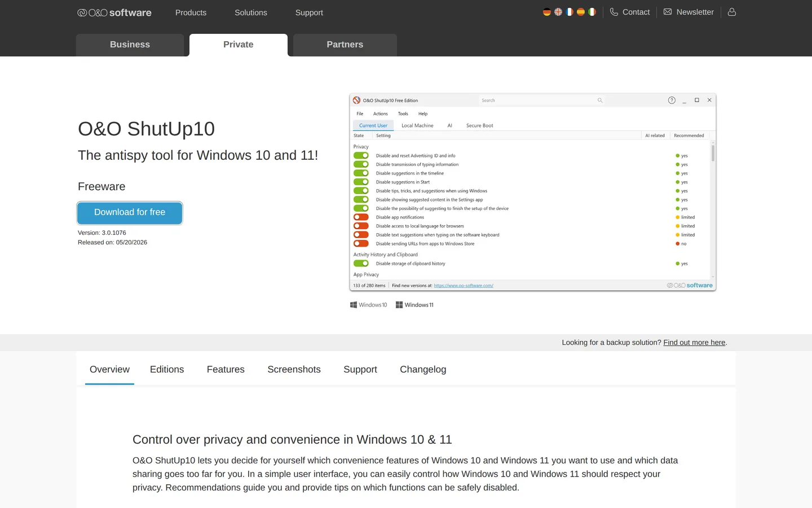Click green dot for clipboard history row
Viewport: 812px width, 508px height.
coord(678,264)
